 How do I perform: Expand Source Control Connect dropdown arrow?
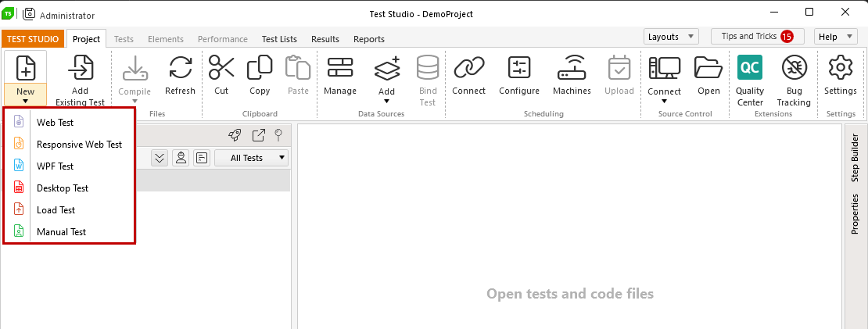664,101
